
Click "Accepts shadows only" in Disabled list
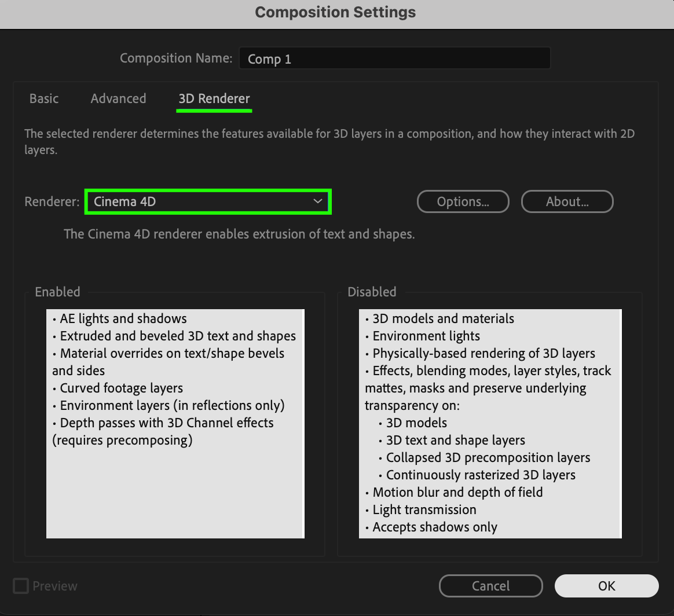coord(434,527)
